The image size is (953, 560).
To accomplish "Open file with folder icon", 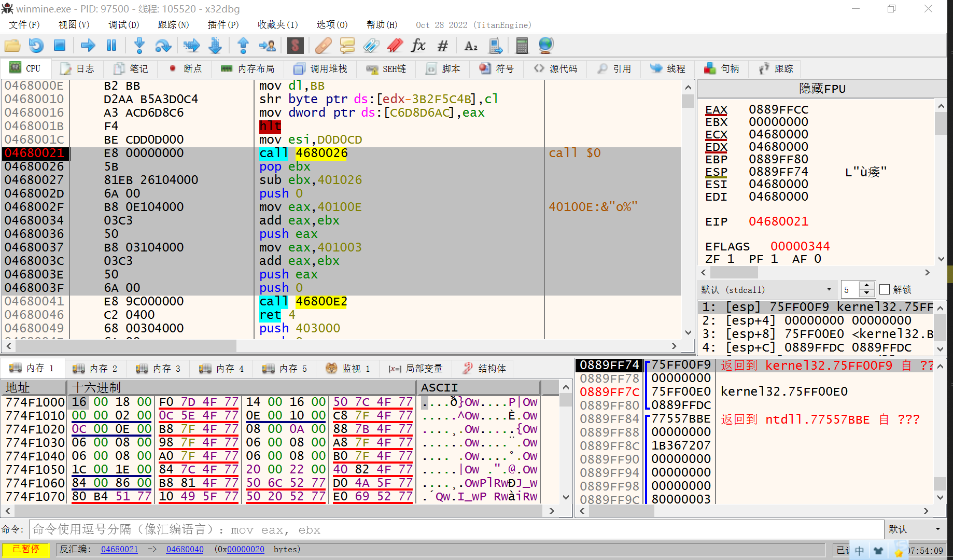I will tap(12, 46).
